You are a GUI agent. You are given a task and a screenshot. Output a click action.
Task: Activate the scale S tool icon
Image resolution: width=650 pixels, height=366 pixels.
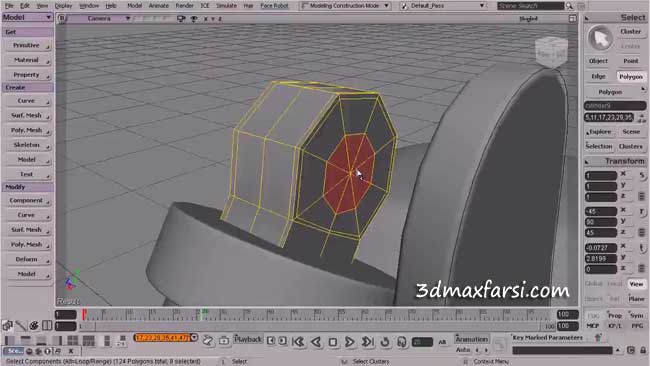641,175
